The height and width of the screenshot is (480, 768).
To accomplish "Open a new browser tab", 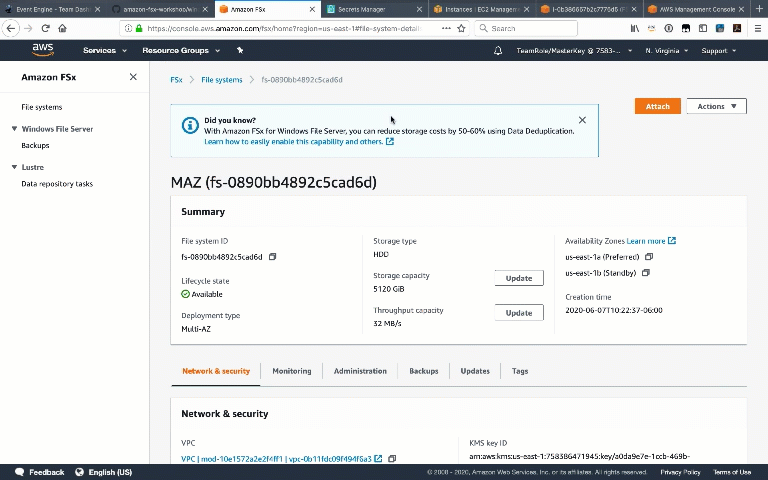I will [759, 9].
